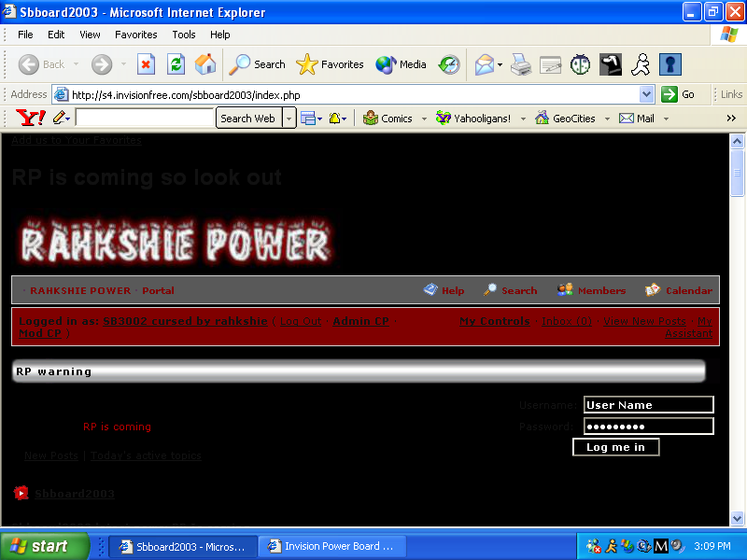Open the Address bar dropdown arrow

646,94
